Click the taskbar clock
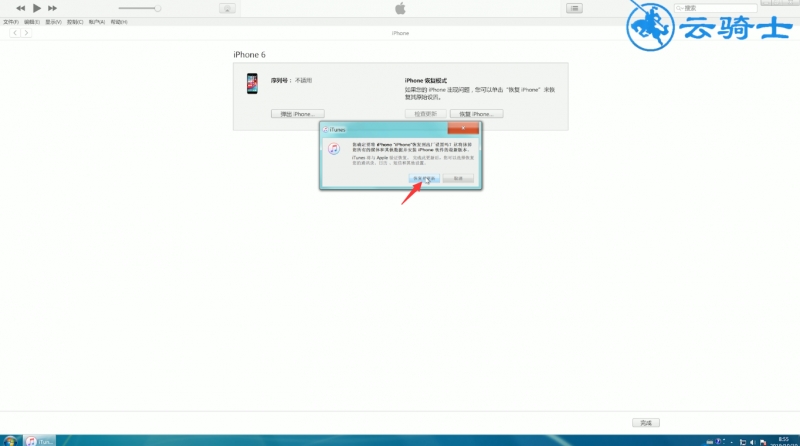 (784, 441)
